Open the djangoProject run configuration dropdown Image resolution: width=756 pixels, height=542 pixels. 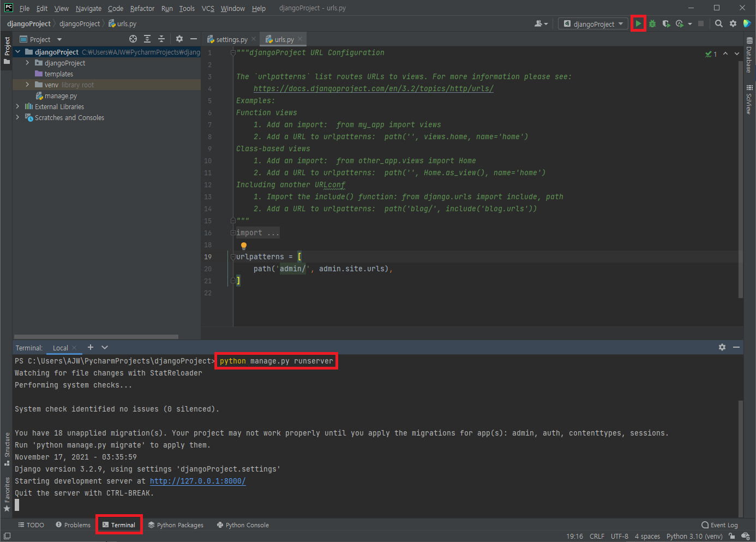[593, 23]
